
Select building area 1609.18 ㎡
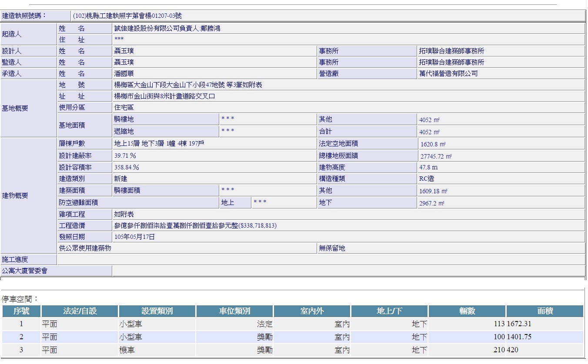point(433,191)
